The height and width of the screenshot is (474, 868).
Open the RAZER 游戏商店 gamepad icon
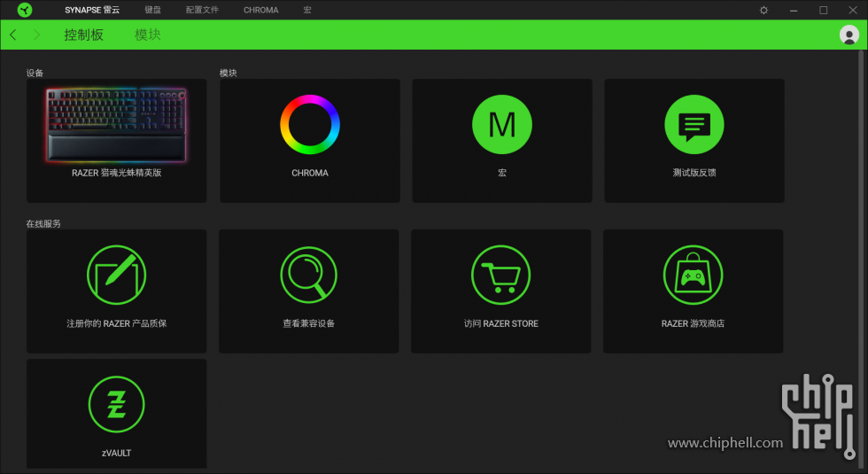click(693, 276)
